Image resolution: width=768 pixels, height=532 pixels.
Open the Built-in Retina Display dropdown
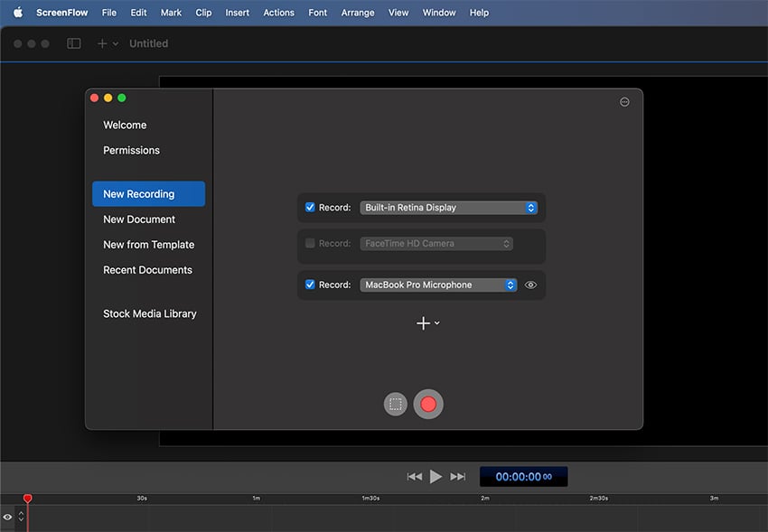(x=449, y=208)
